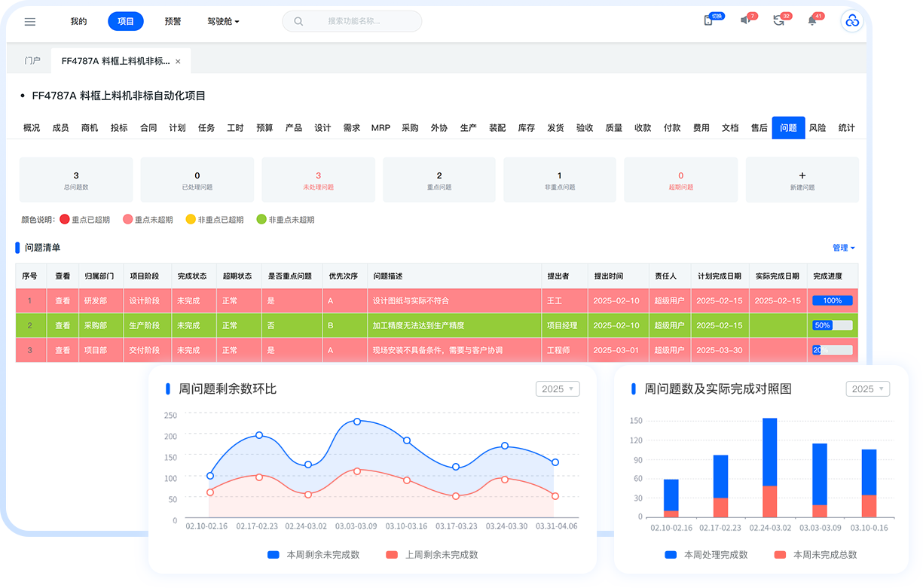This screenshot has height=588, width=923.
Task: Switch to the 风险 tab
Action: [818, 128]
